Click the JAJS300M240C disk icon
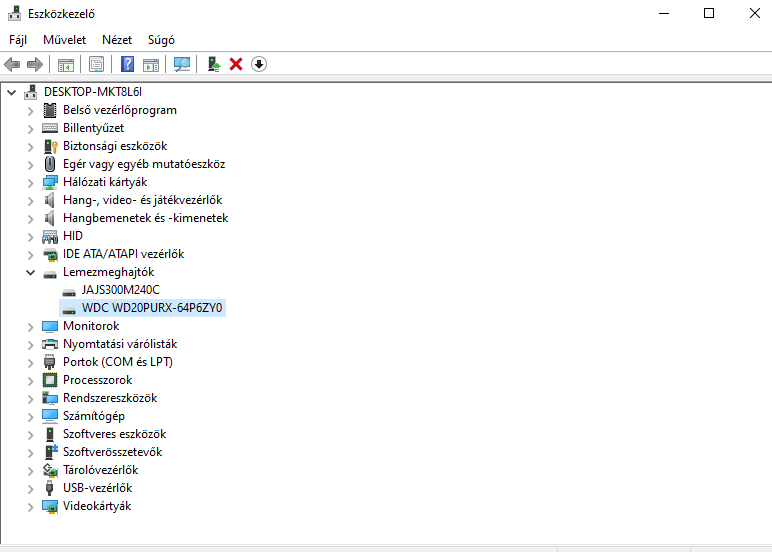Image resolution: width=772 pixels, height=552 pixels. click(69, 292)
